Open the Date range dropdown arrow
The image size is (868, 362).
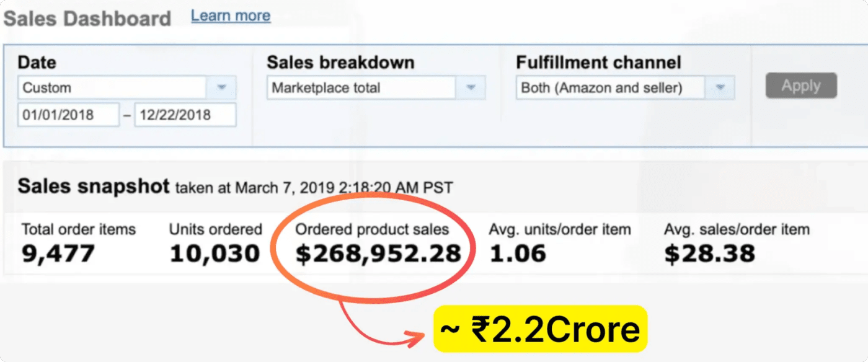coord(222,87)
